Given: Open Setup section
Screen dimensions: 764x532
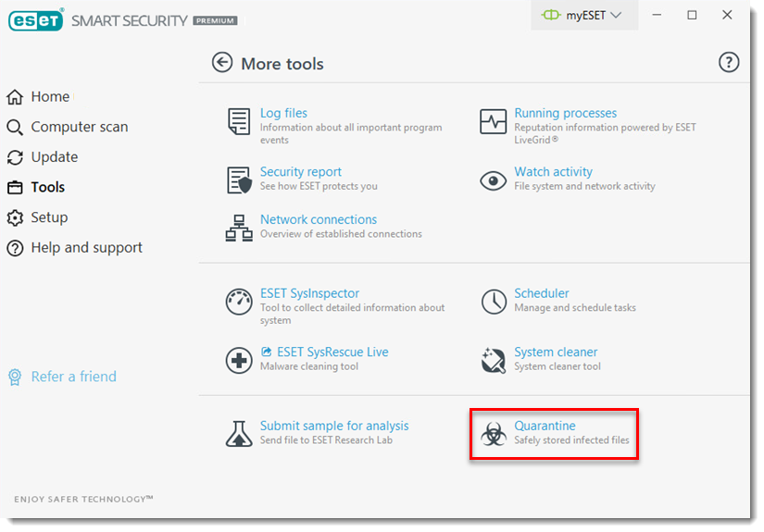Looking at the screenshot, I should tap(49, 217).
